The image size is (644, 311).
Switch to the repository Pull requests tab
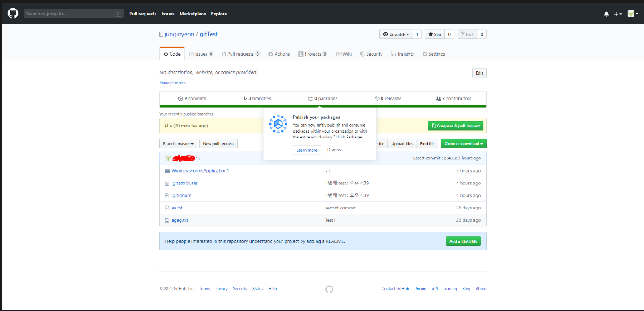point(241,54)
